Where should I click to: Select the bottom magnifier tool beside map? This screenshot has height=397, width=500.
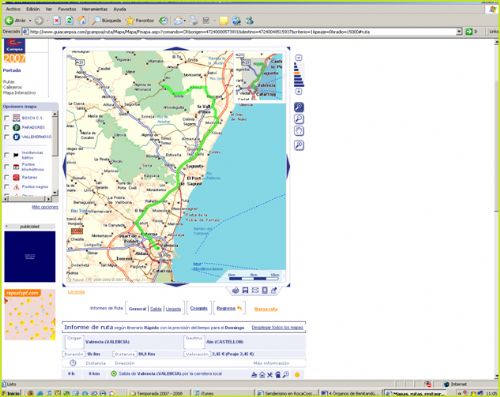pyautogui.click(x=299, y=145)
